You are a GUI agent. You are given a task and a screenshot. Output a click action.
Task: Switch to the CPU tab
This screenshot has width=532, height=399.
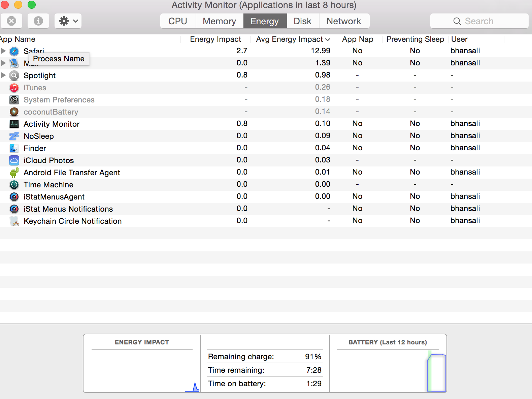[178, 21]
